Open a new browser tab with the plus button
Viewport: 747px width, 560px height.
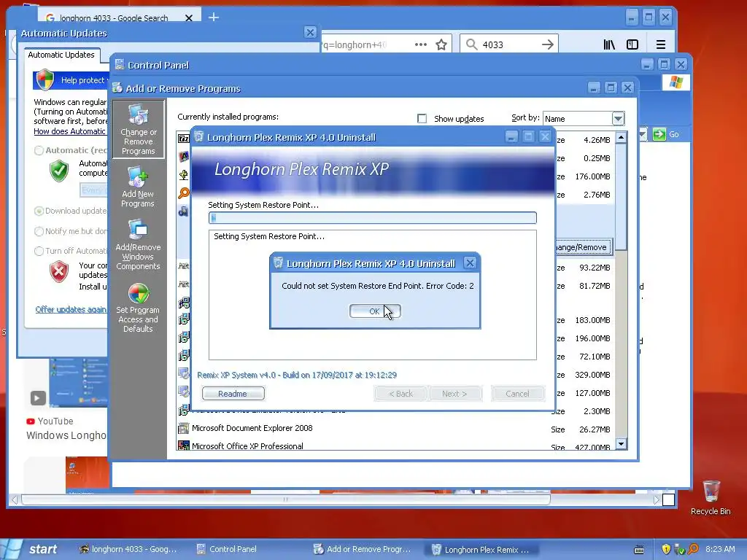pos(214,17)
